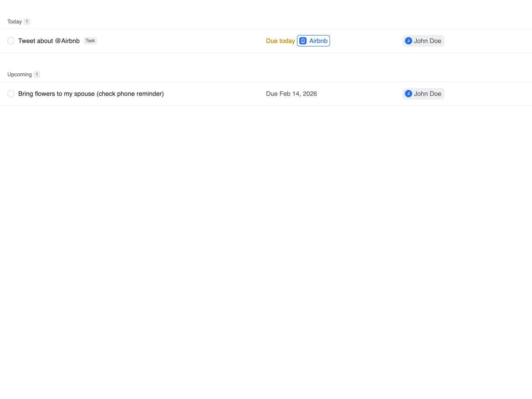Click the count badge next to Upcoming
The width and height of the screenshot is (532, 399).
coord(37,74)
